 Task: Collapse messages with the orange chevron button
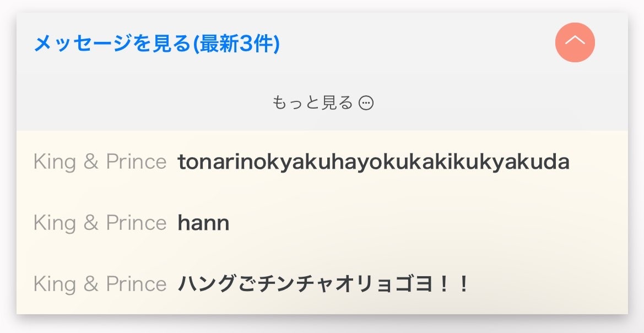coord(575,42)
